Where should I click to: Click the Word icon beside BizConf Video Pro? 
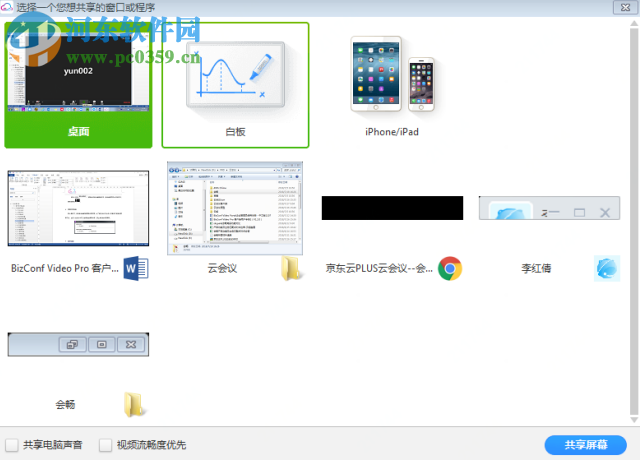click(x=136, y=269)
